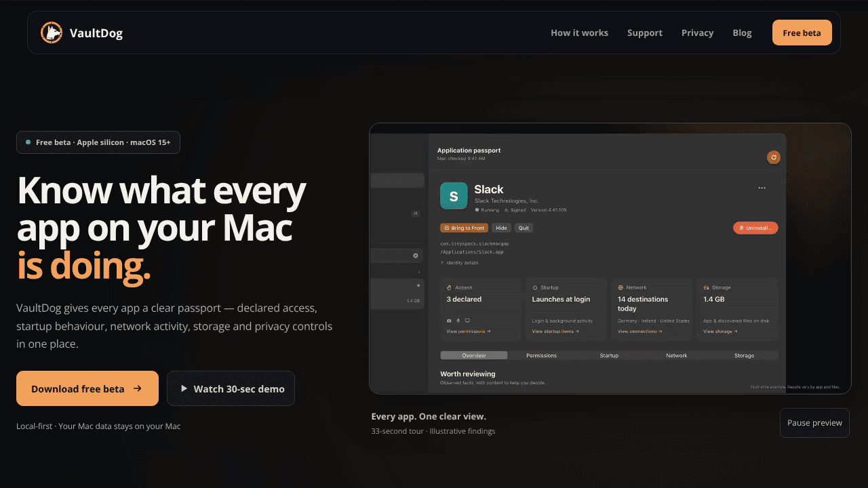Viewport: 868px width, 488px height.
Task: Click the arrow on Download free beta
Action: [x=137, y=388]
